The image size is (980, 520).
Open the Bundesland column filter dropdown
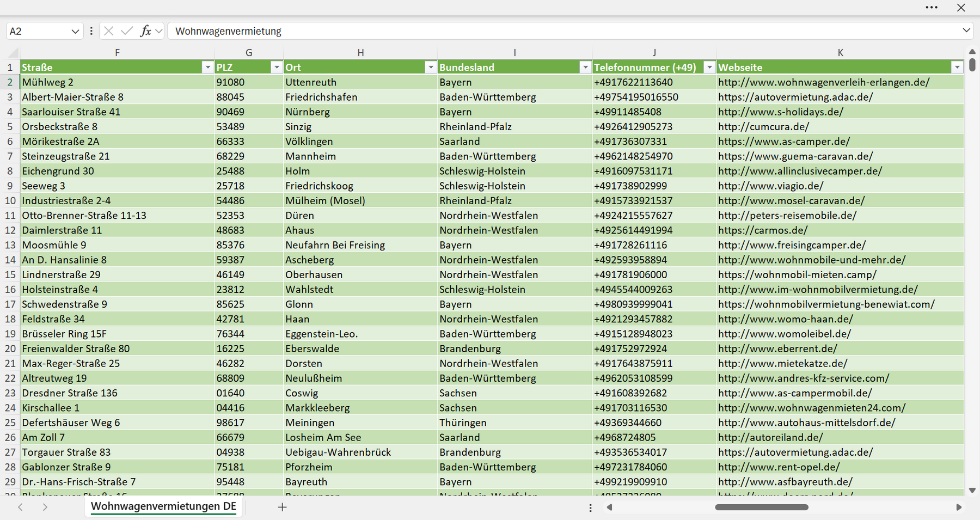[x=585, y=67]
